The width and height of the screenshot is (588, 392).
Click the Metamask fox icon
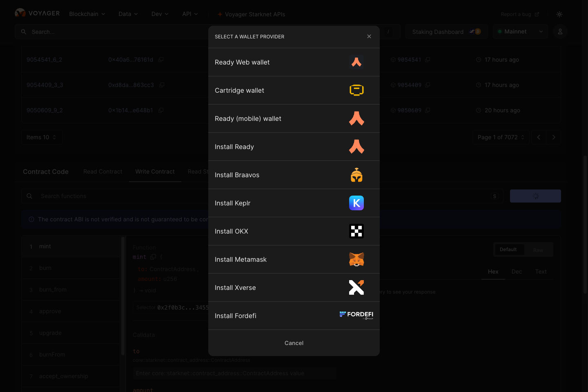click(356, 259)
